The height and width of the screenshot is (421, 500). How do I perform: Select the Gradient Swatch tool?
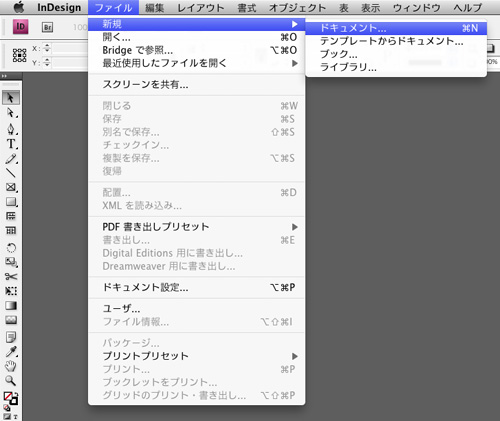(x=11, y=305)
